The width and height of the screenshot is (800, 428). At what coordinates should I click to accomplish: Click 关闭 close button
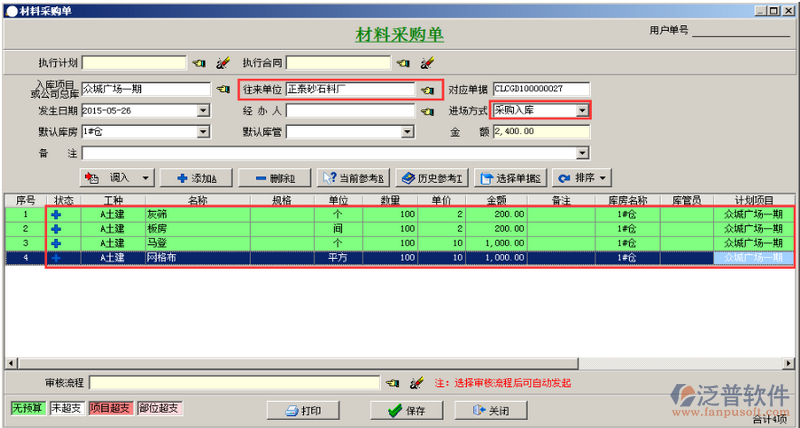[491, 411]
